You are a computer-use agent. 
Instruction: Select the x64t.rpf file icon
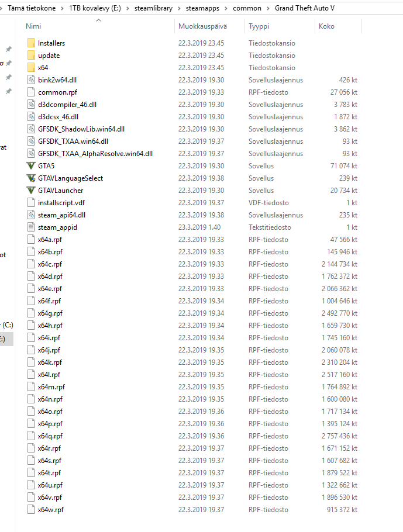tap(31, 472)
